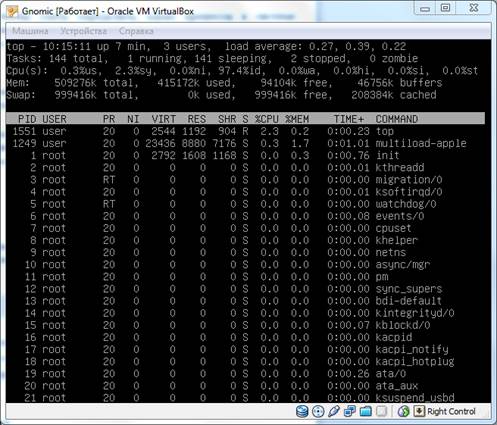The width and height of the screenshot is (497, 425).
Task: Click the TIME+ column header
Action: [349, 119]
